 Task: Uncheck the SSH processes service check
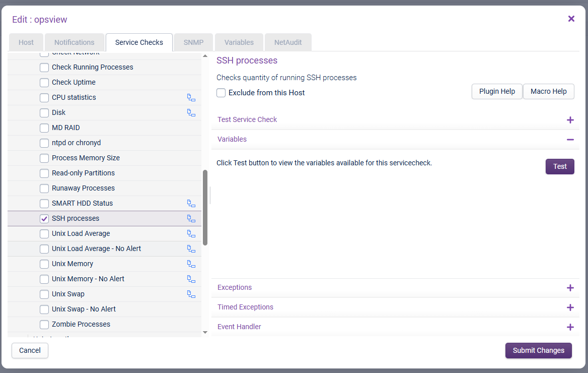pyautogui.click(x=44, y=218)
